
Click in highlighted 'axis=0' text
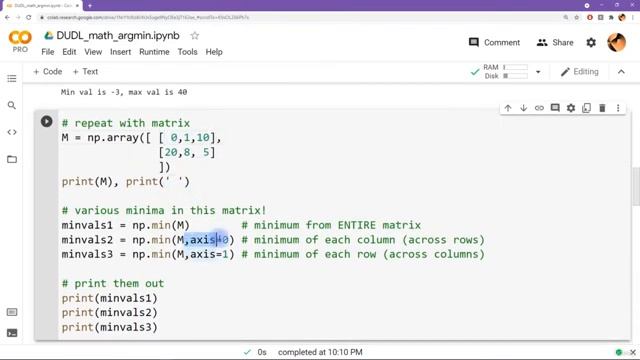(209, 240)
